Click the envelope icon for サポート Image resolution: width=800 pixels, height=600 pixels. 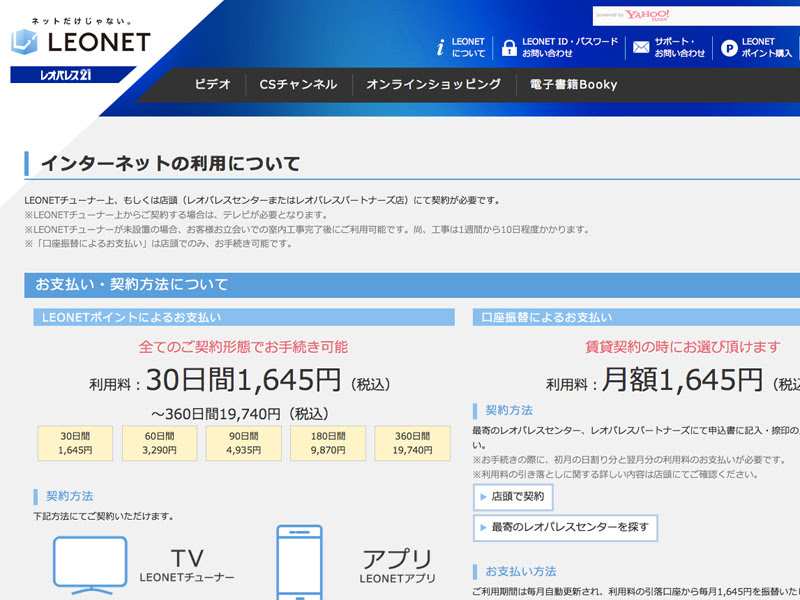[x=641, y=47]
